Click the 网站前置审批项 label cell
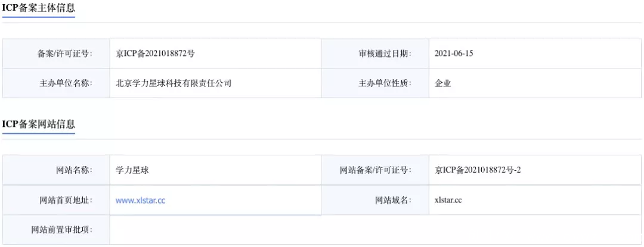Viewport: 644px width, 247px height. (x=56, y=229)
